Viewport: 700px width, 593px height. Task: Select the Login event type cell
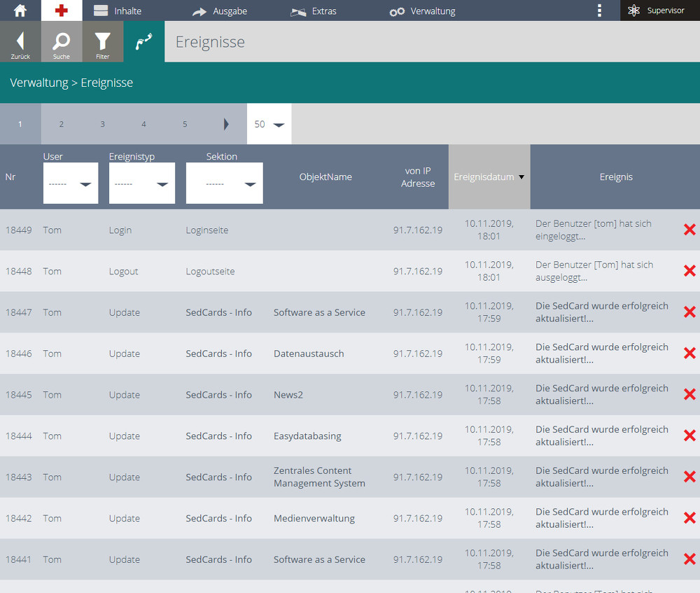click(120, 230)
